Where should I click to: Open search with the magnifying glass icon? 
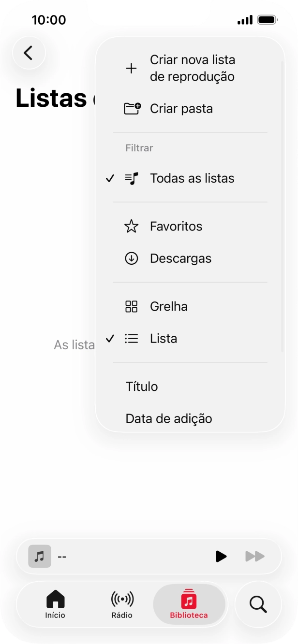258,604
